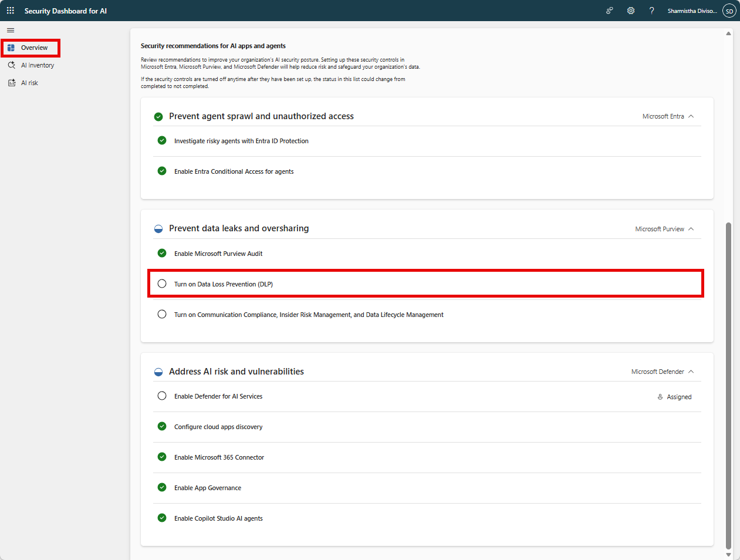Open the community icon in header
The image size is (740, 560).
(x=610, y=11)
